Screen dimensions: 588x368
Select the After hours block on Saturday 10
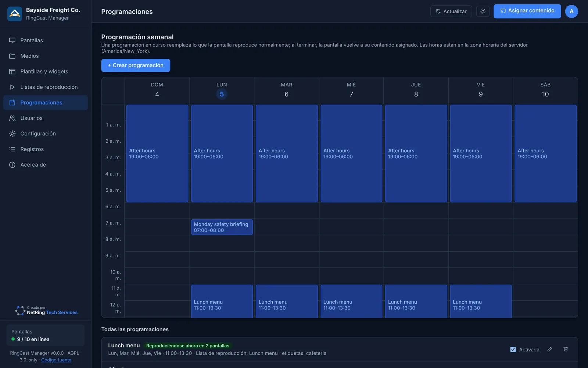pyautogui.click(x=545, y=153)
